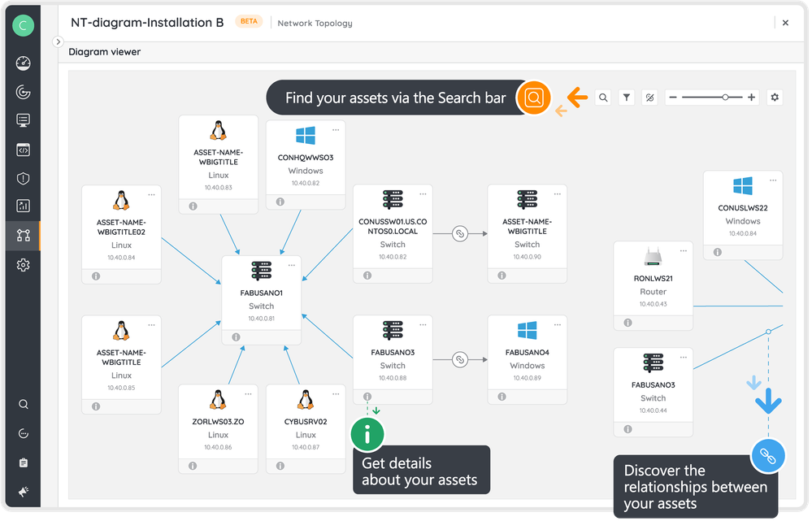Click the zoom slider handle
The width and height of the screenshot is (812, 521).
(x=725, y=98)
